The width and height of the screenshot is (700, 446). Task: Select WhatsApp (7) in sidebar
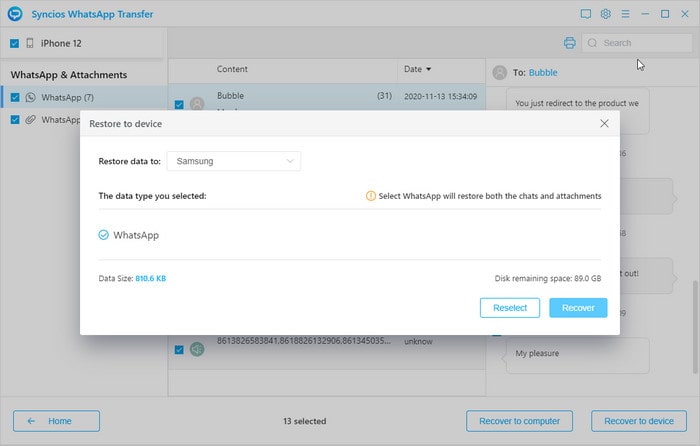(x=84, y=97)
